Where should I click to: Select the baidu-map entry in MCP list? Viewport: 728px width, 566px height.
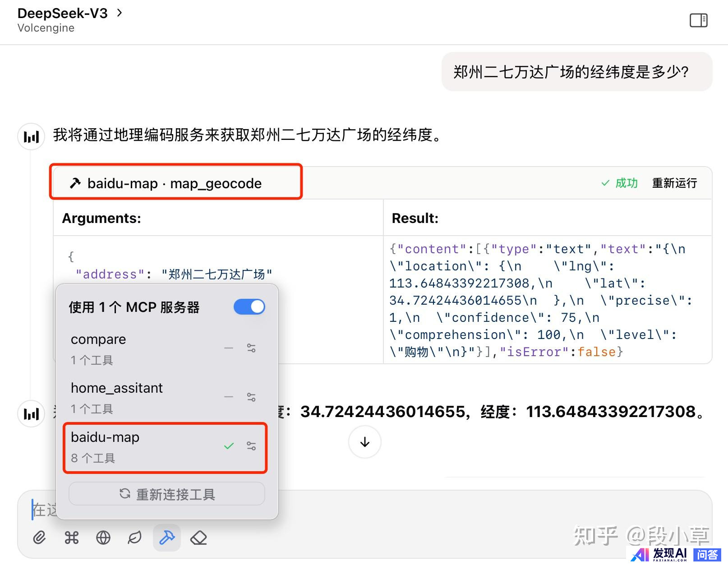point(135,447)
